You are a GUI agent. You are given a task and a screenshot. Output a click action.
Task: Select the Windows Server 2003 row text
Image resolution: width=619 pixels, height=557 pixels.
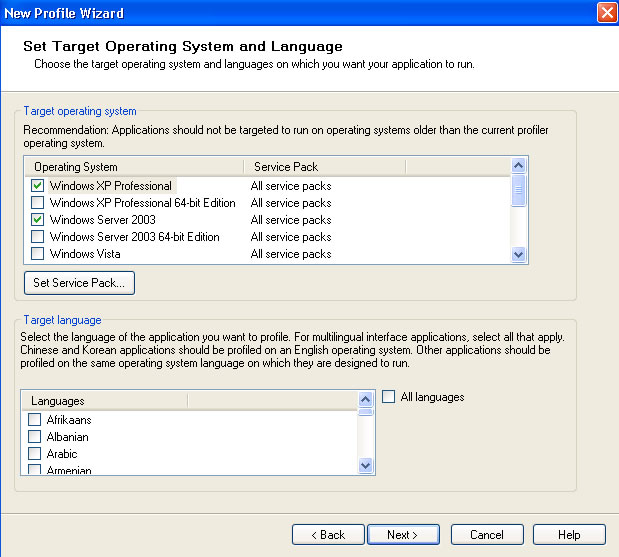point(103,220)
